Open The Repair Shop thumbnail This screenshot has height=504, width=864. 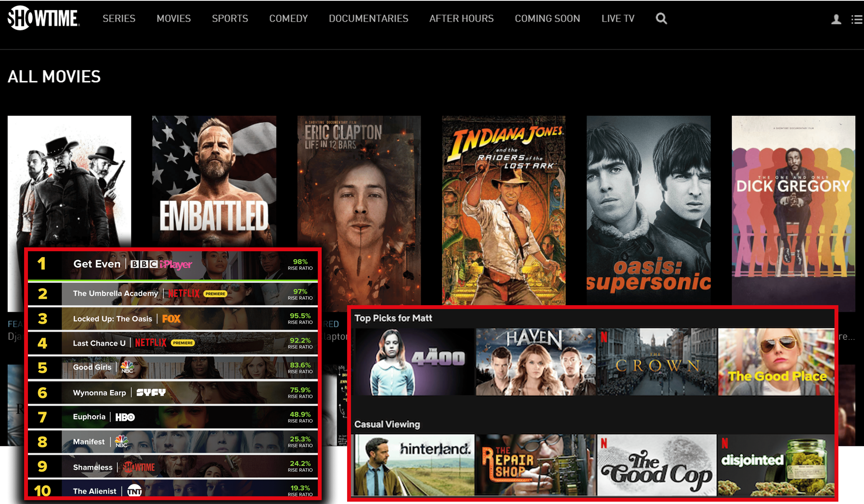(x=536, y=465)
